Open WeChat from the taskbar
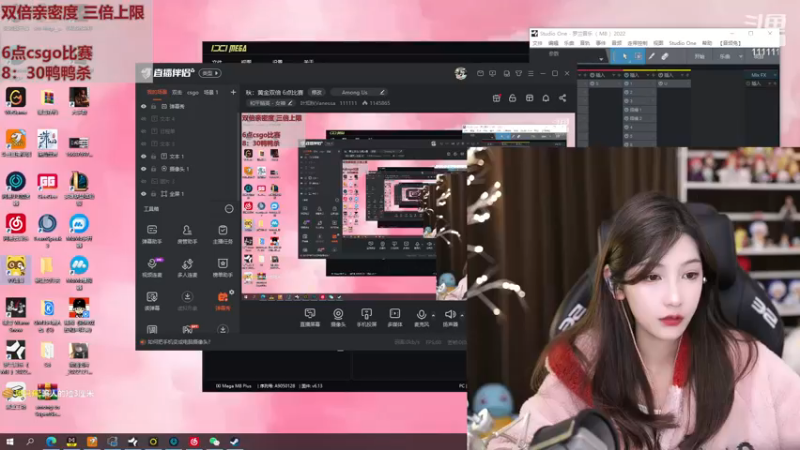The width and height of the screenshot is (800, 450). pos(214,442)
